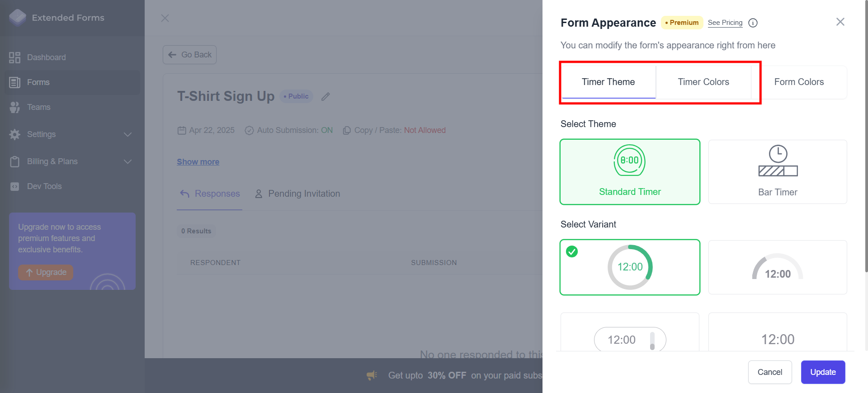This screenshot has height=393, width=868.
Task: Select the green Standard Timer swatch card
Action: [x=629, y=172]
